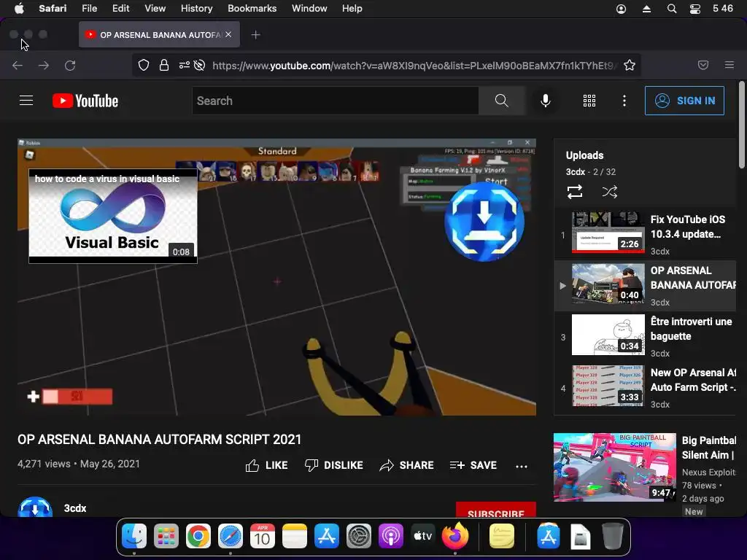Image resolution: width=747 pixels, height=560 pixels.
Task: Open the History menu
Action: 196,8
